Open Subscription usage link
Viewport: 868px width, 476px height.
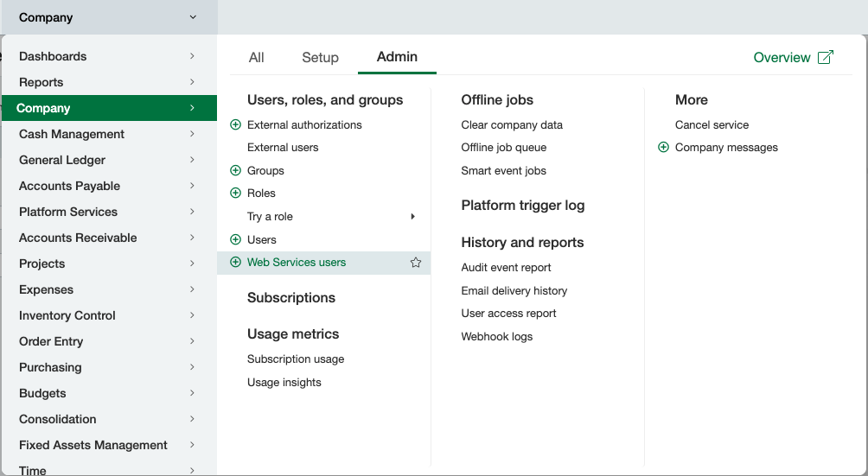(296, 359)
